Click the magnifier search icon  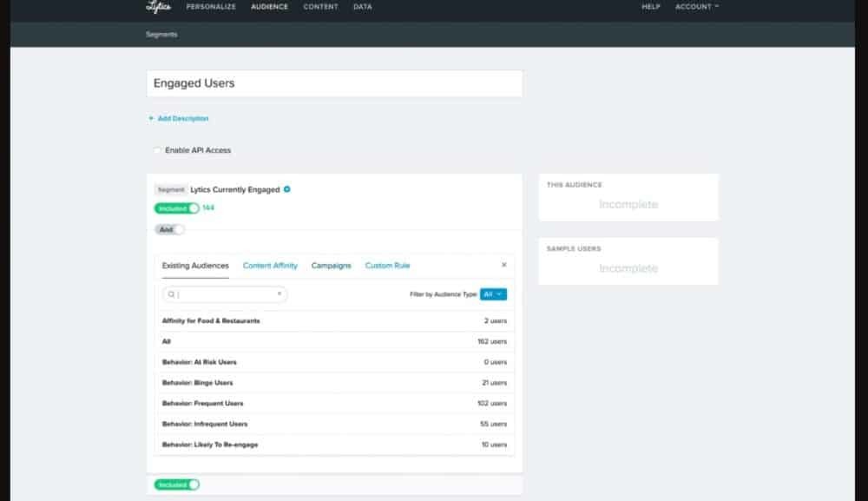pyautogui.click(x=172, y=294)
